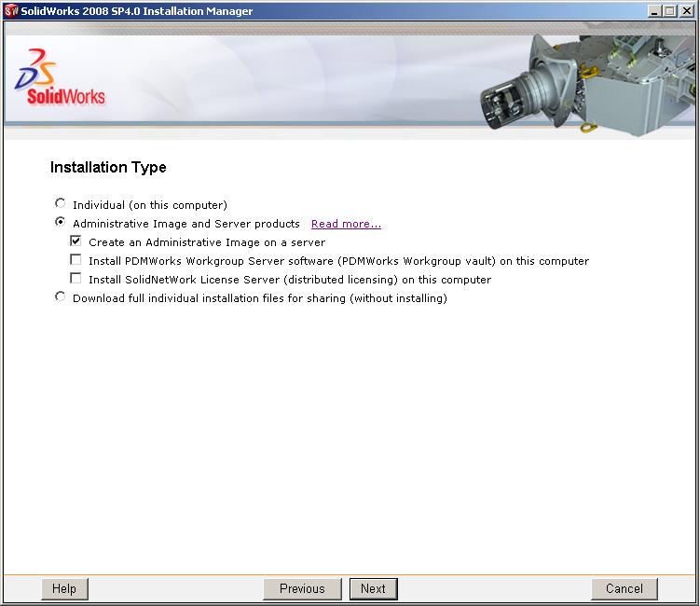Click the Help button

click(64, 588)
